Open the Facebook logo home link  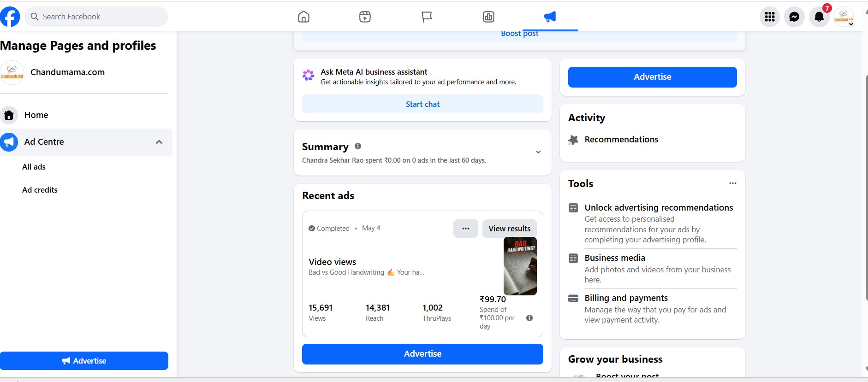pos(10,17)
